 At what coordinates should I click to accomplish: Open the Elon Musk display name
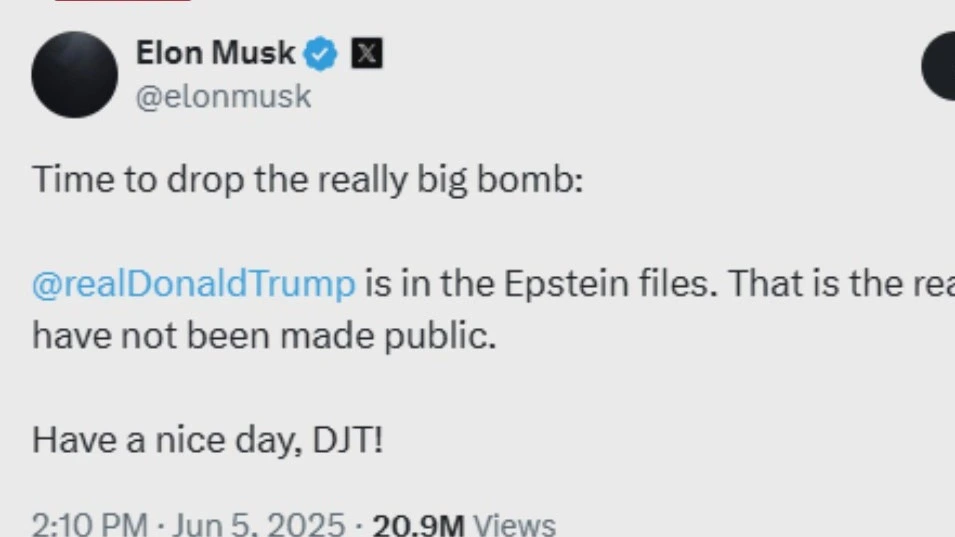pyautogui.click(x=216, y=53)
